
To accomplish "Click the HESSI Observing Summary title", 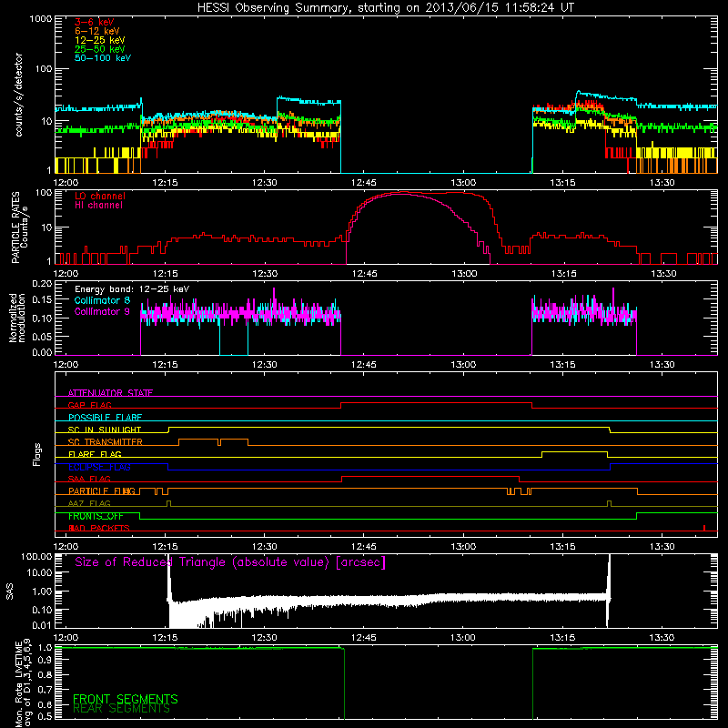I will pyautogui.click(x=386, y=7).
